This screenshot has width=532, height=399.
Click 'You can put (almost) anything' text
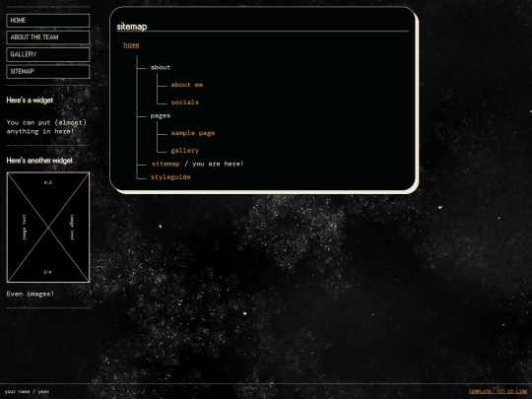46,127
